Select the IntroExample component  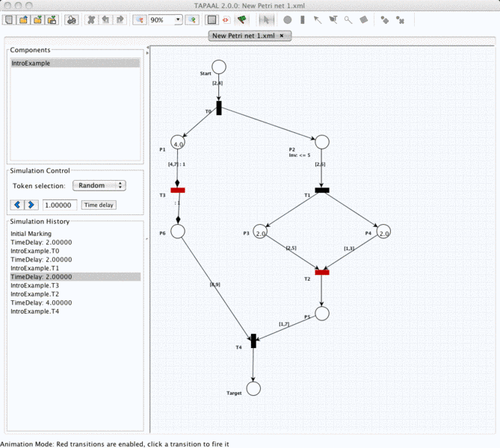(75, 63)
